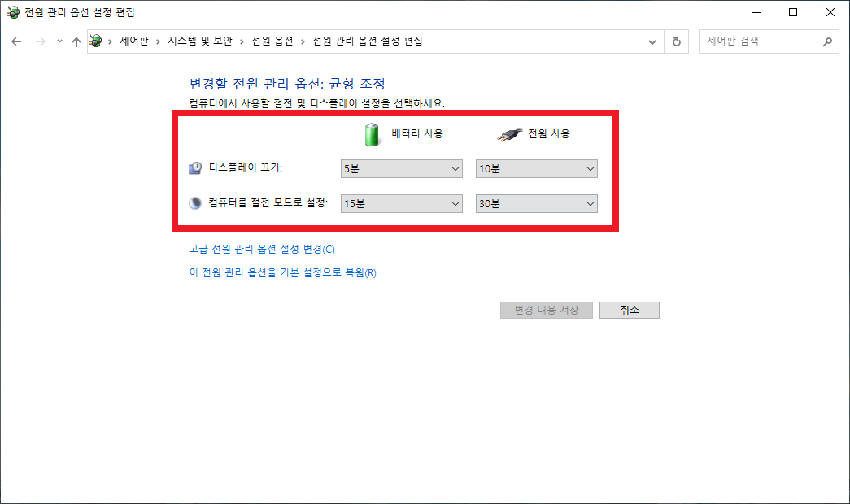Click the 디스플레이 끄기 label
The height and width of the screenshot is (504, 850).
click(246, 168)
